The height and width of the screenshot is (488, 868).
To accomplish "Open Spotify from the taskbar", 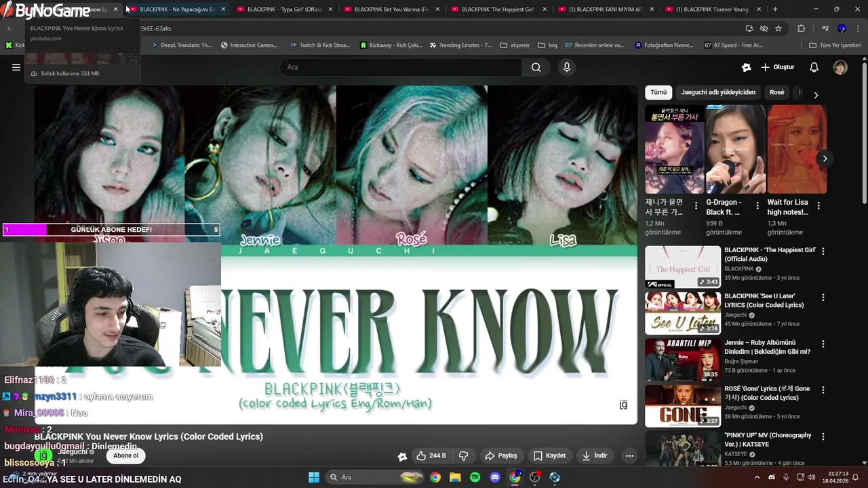I will pos(475,477).
